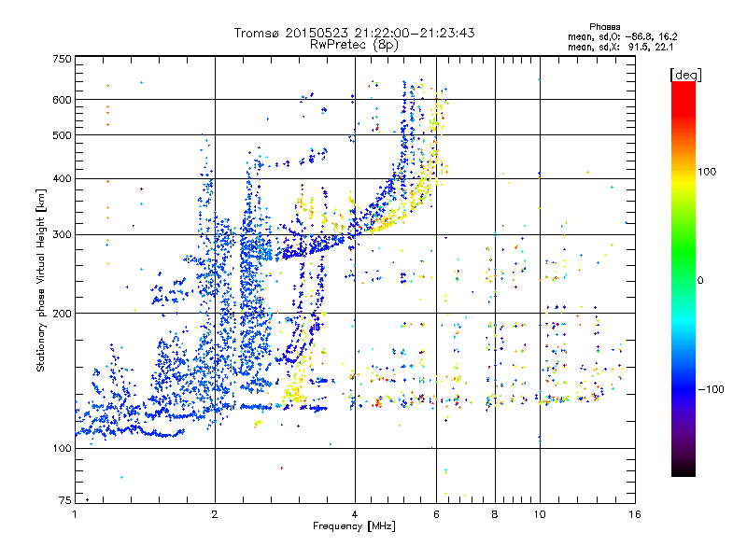Click the y-axis '500' tick label

coord(62,135)
